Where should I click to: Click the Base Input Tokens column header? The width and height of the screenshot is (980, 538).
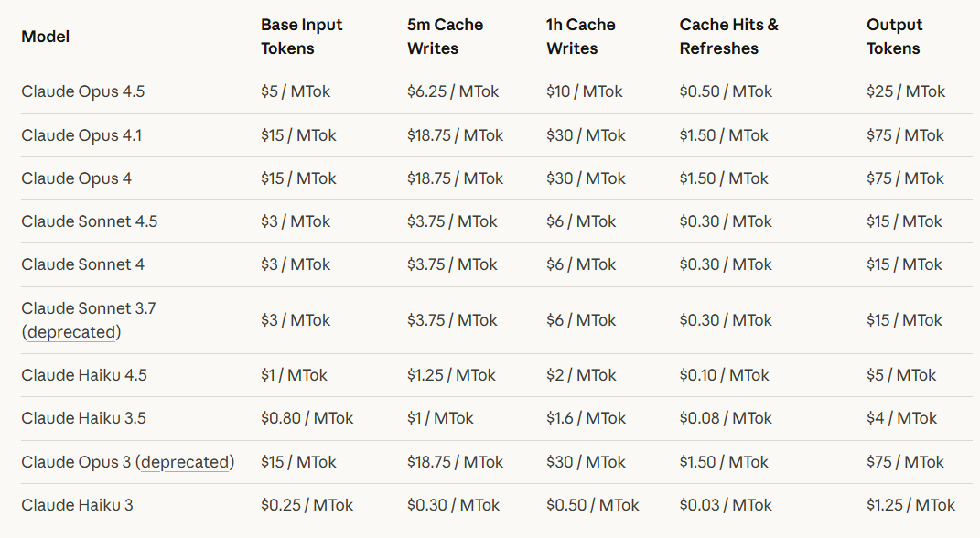(x=301, y=37)
